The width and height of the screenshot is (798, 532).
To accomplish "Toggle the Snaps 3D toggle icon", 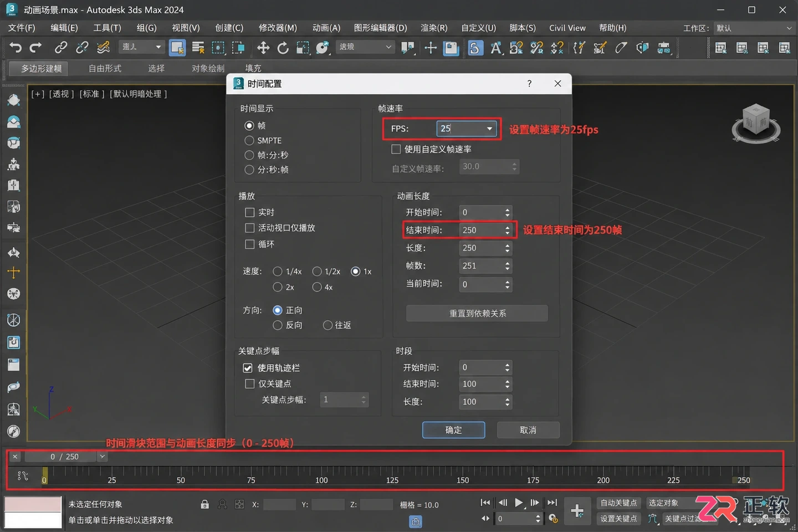I will click(475, 48).
